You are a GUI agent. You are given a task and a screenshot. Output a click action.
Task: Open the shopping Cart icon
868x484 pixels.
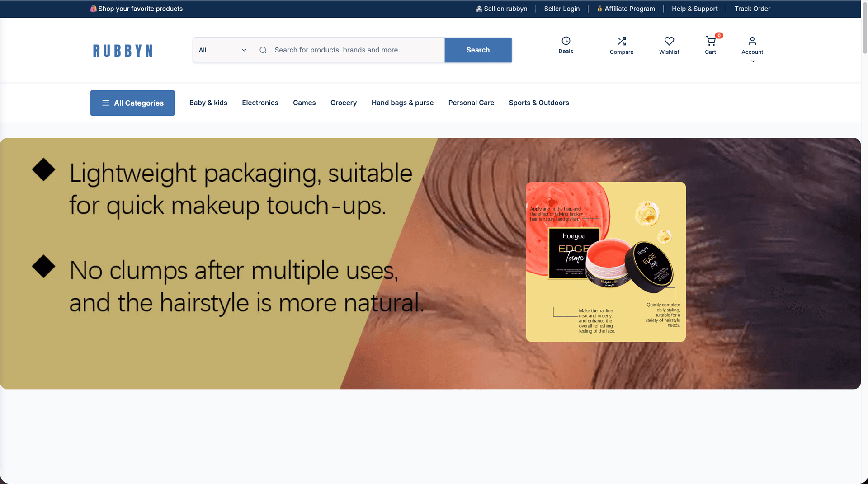pyautogui.click(x=710, y=41)
